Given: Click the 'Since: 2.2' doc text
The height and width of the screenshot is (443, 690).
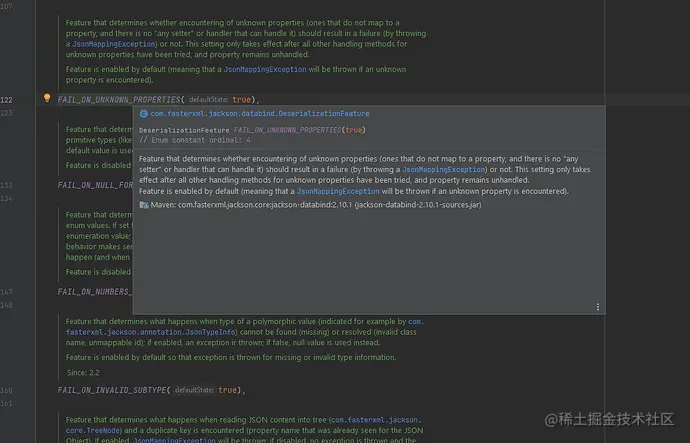Looking at the screenshot, I should pyautogui.click(x=83, y=373).
